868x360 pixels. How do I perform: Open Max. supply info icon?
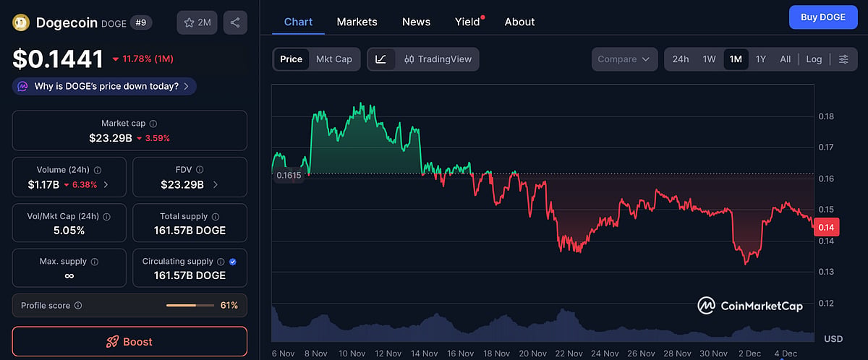(95, 262)
